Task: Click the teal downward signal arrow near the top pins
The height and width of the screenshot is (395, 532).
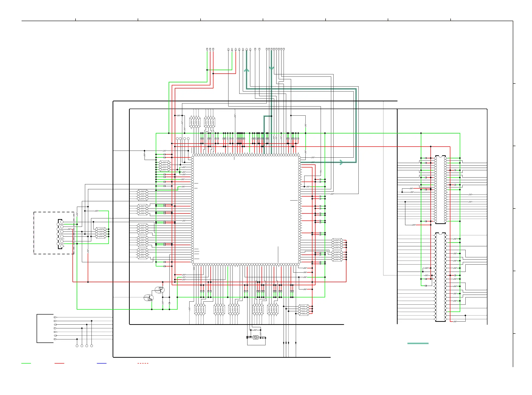Action: [271, 68]
